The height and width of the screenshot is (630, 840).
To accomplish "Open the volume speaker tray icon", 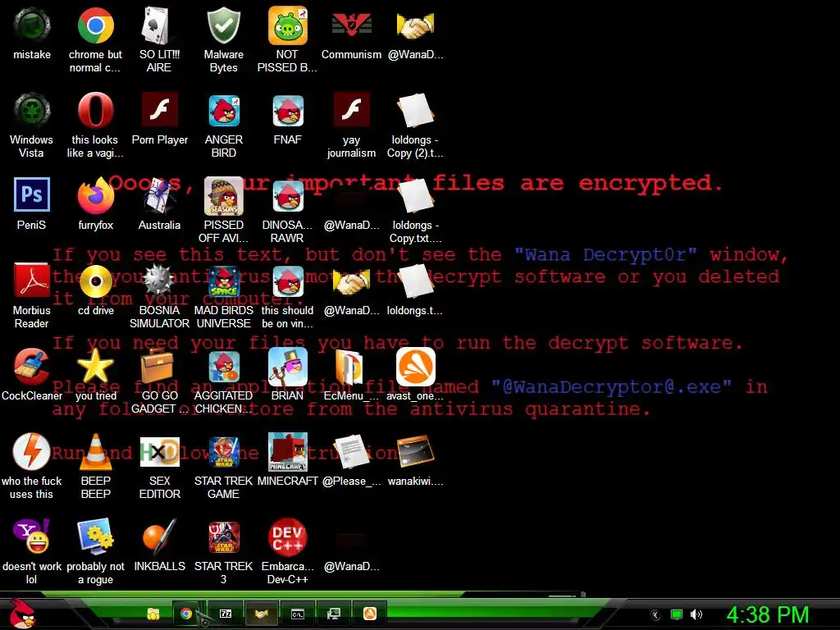I will coord(696,614).
